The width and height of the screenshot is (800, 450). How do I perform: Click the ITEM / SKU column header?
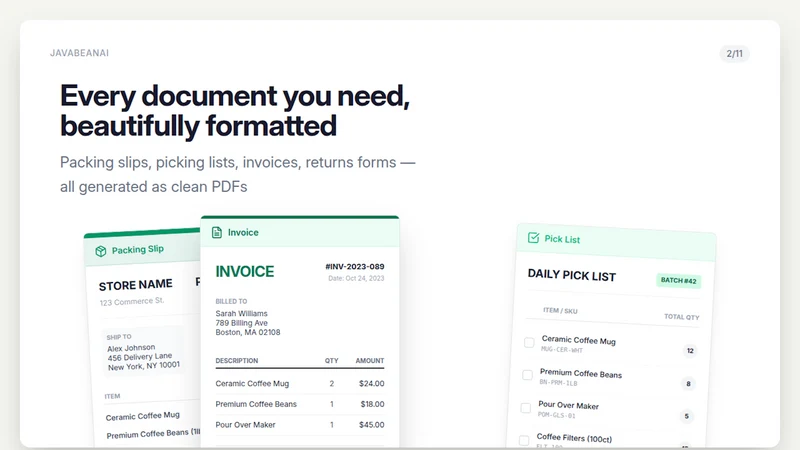[x=560, y=310]
